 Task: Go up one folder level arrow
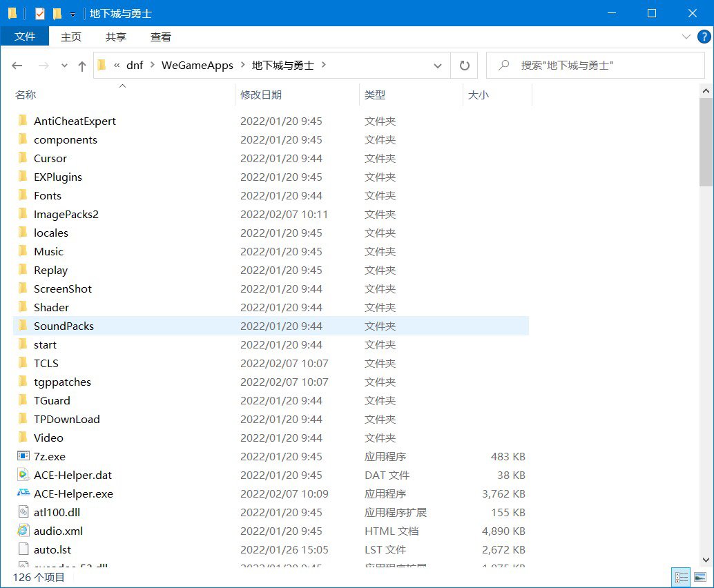[x=82, y=66]
